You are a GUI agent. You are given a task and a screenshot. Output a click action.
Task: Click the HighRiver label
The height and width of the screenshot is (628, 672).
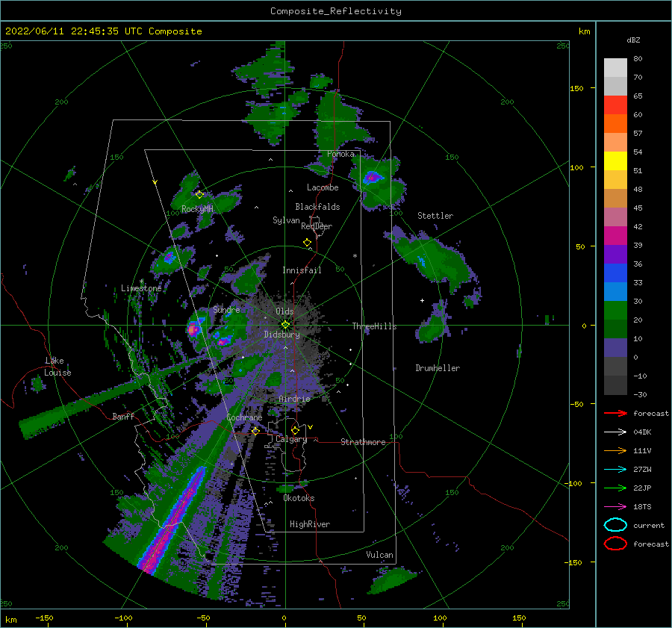click(310, 524)
